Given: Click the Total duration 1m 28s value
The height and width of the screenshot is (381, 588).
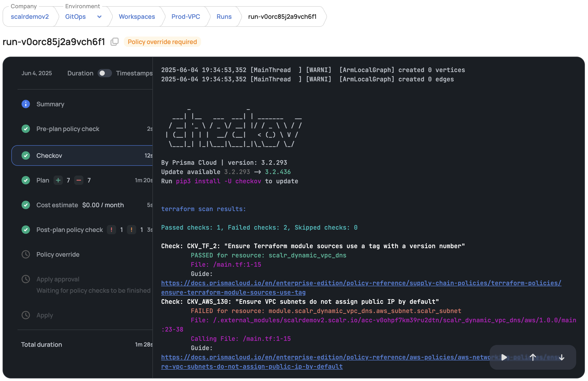Looking at the screenshot, I should 144,344.
